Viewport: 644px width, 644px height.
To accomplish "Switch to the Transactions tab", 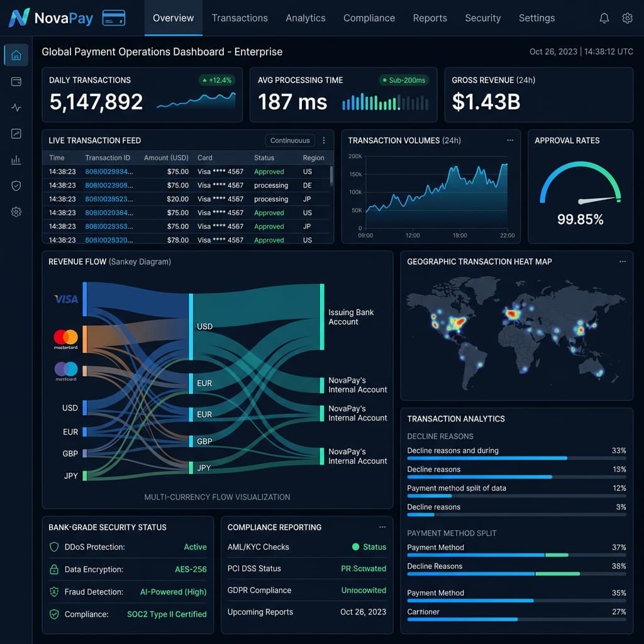I will [240, 18].
